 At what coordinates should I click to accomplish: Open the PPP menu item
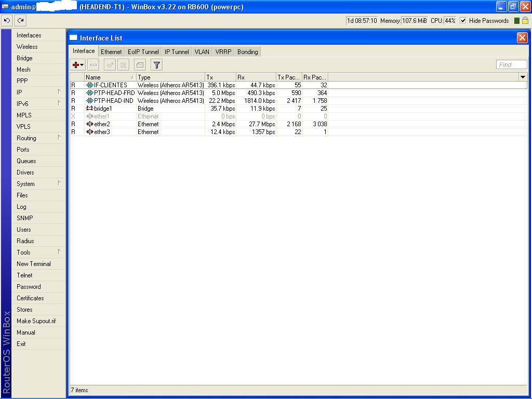38,81
